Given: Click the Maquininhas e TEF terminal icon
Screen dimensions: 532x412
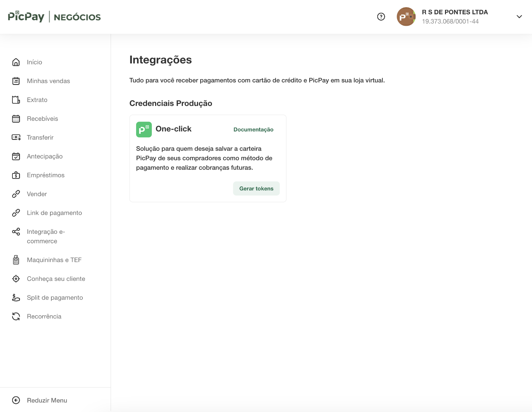Looking at the screenshot, I should point(16,260).
